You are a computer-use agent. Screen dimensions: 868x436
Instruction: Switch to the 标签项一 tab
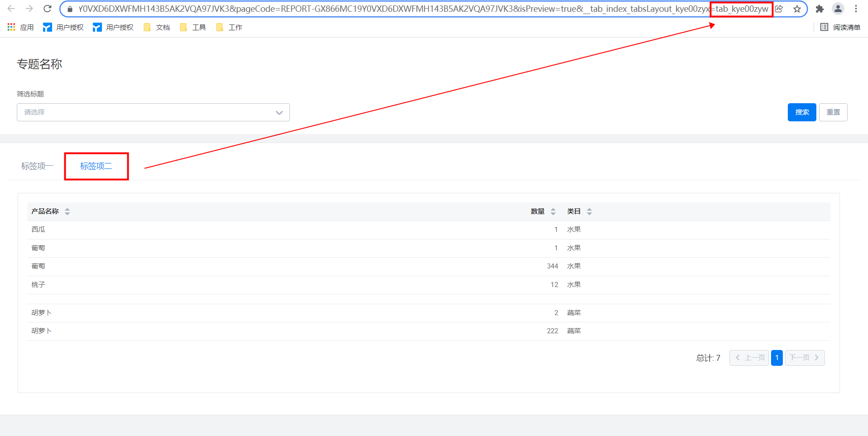click(37, 166)
